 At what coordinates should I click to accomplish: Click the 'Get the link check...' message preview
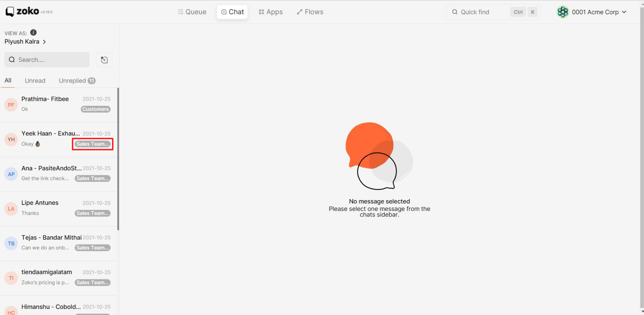tap(45, 178)
